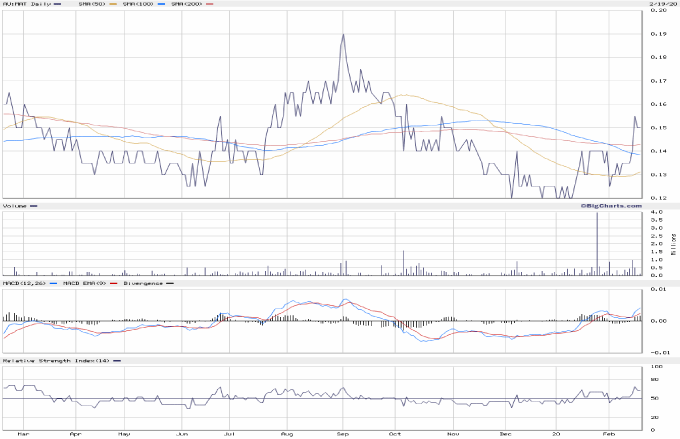The image size is (680, 439).
Task: Click the Mar label on time axis
Action: tap(23, 435)
